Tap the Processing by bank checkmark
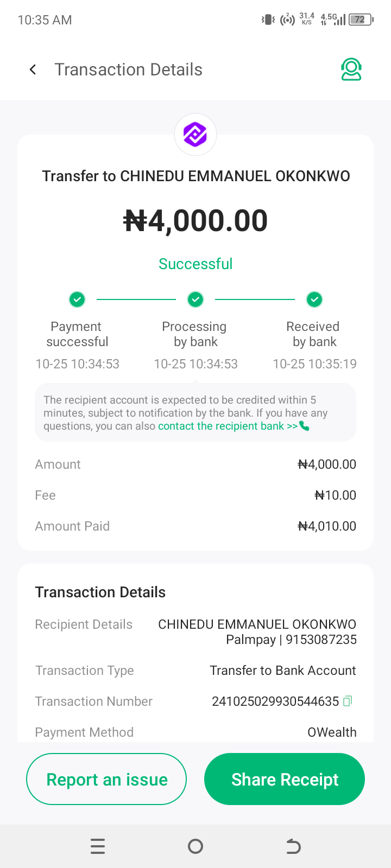Viewport: 391px width, 868px height. click(x=195, y=299)
